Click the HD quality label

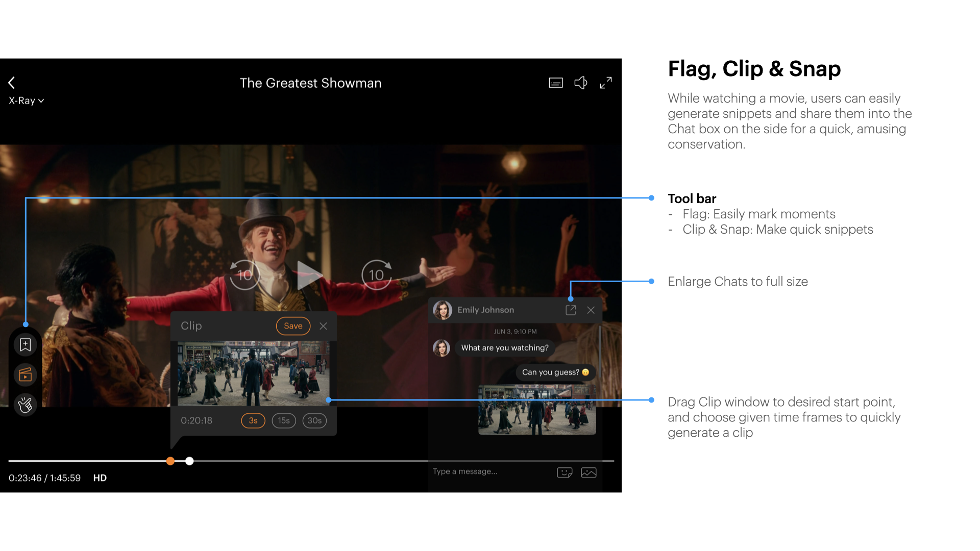pos(100,478)
